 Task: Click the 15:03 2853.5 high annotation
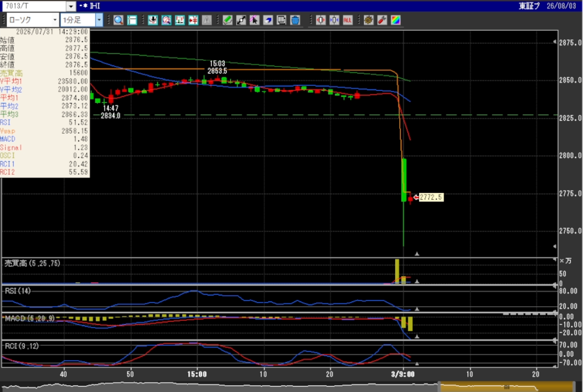(217, 67)
